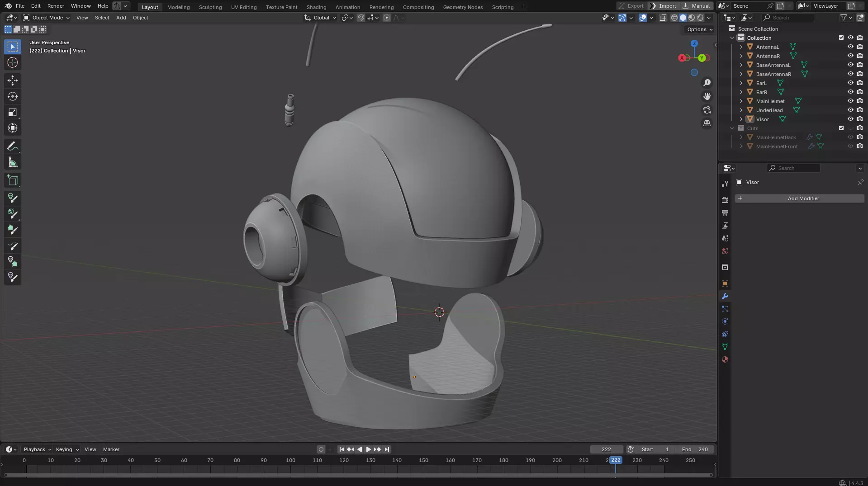Open the Scene properties tab

click(x=725, y=238)
